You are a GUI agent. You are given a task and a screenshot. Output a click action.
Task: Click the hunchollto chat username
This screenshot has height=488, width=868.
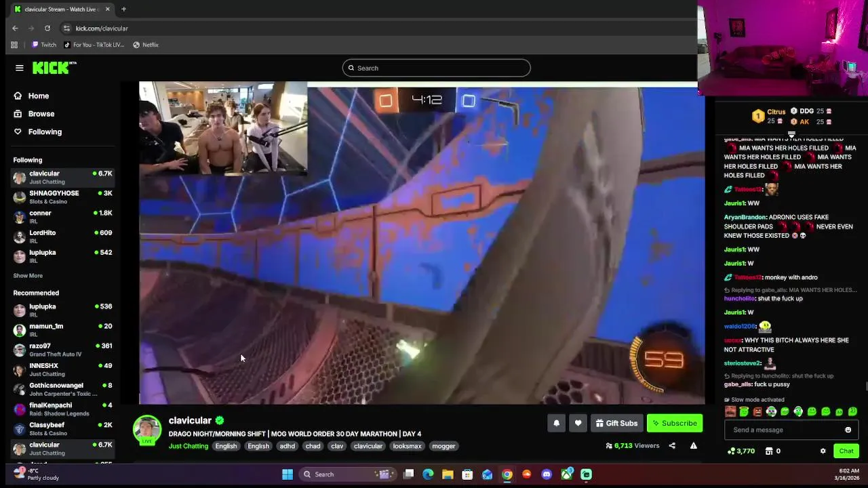click(x=739, y=298)
